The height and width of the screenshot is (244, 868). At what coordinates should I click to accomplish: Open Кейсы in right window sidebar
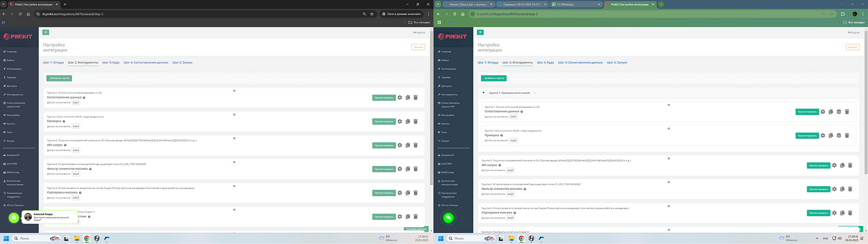445,60
